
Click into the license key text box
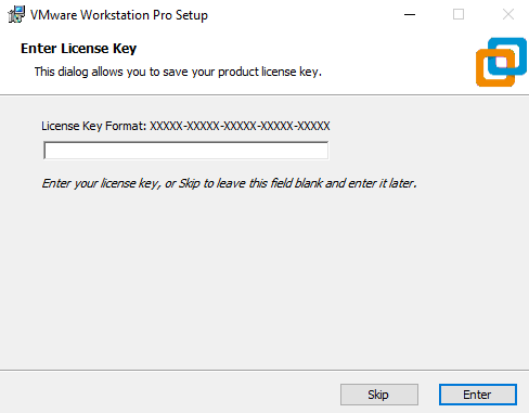tap(186, 150)
